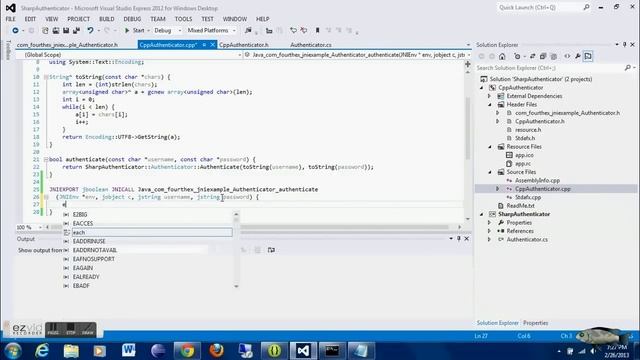Select AssemblyInfo.cpp in Solution Explorer
Image resolution: width=640 pixels, height=360 pixels.
[x=537, y=180]
